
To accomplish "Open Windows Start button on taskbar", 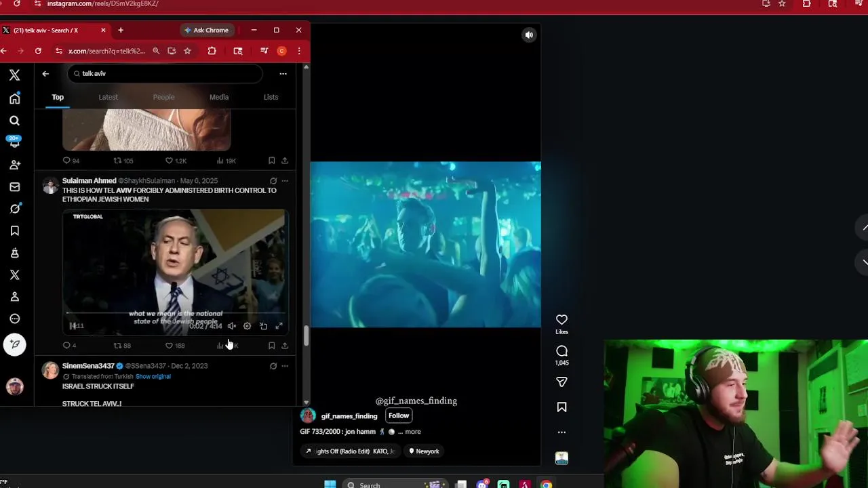I will (x=330, y=484).
